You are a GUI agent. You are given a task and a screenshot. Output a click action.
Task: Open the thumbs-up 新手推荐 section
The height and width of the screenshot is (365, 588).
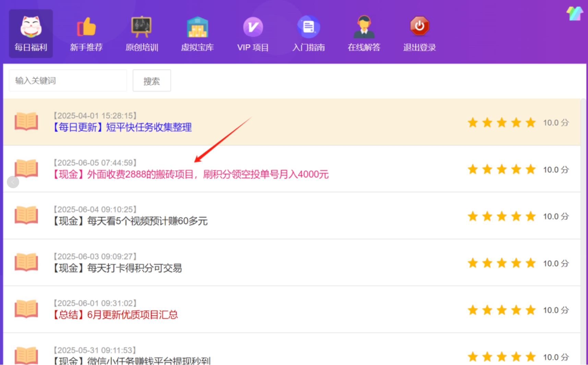point(86,27)
